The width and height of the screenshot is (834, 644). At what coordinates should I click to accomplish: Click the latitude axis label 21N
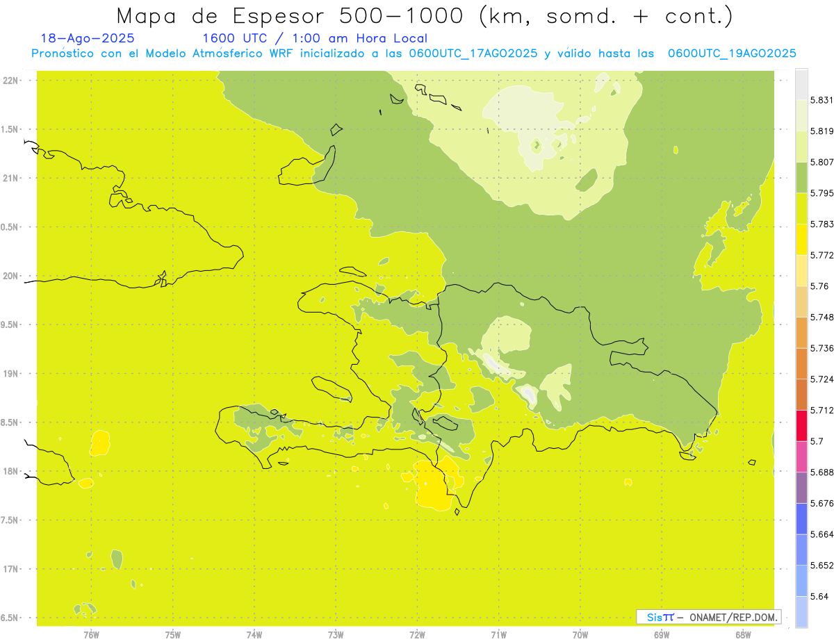click(10, 178)
